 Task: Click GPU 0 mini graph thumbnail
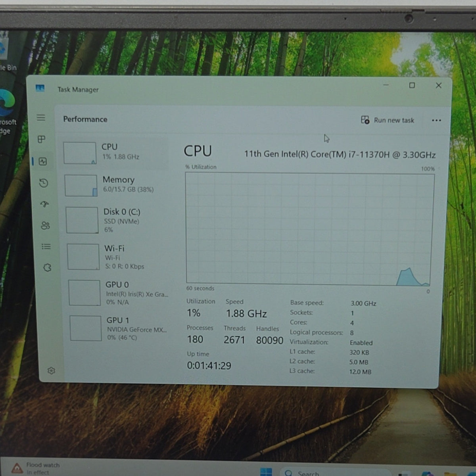(84, 293)
